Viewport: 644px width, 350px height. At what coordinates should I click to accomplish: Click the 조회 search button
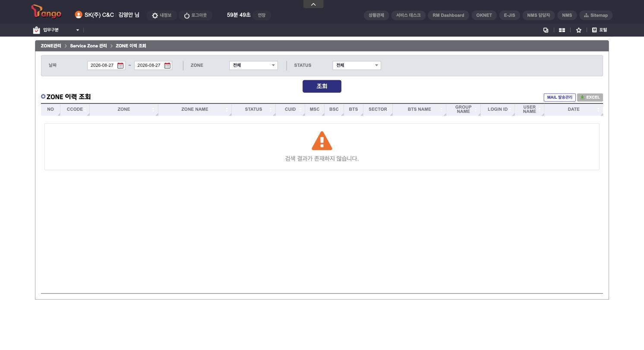[x=322, y=86]
